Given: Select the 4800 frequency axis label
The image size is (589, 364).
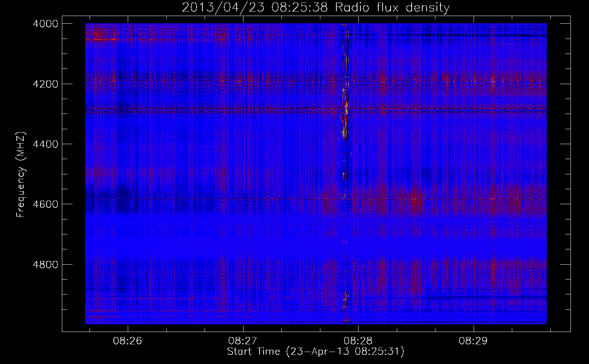Looking at the screenshot, I should 45,264.
